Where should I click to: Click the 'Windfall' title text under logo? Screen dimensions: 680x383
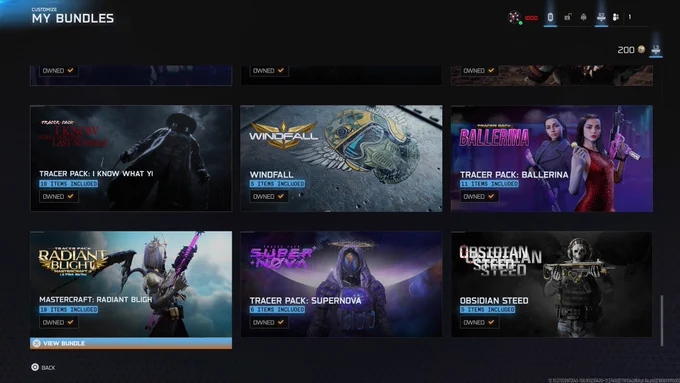coord(271,175)
